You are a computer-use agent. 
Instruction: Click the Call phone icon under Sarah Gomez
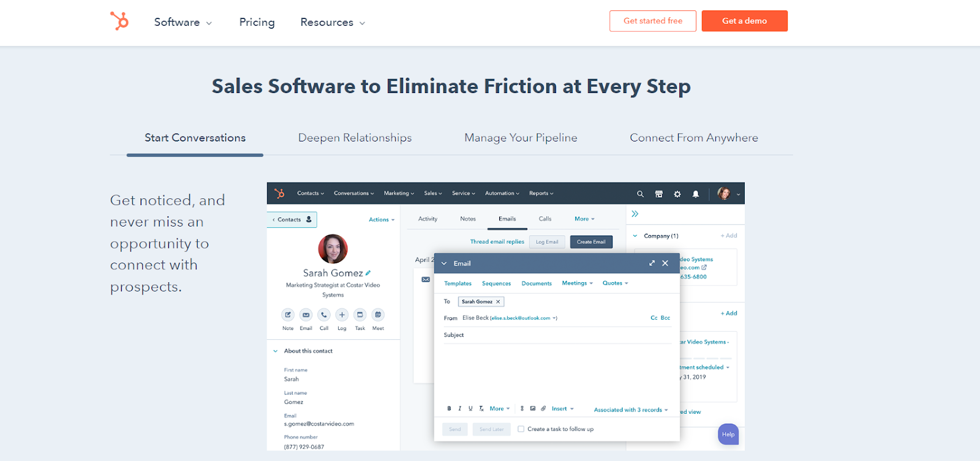324,315
